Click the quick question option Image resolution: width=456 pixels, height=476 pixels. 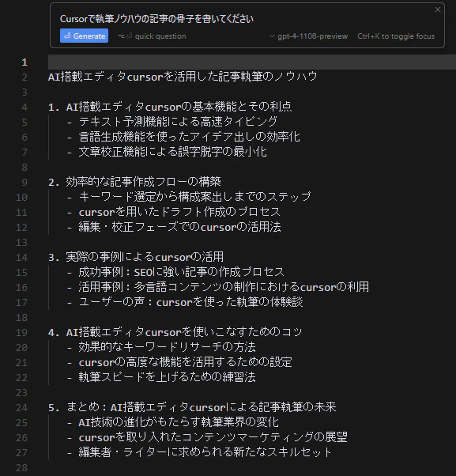point(153,36)
